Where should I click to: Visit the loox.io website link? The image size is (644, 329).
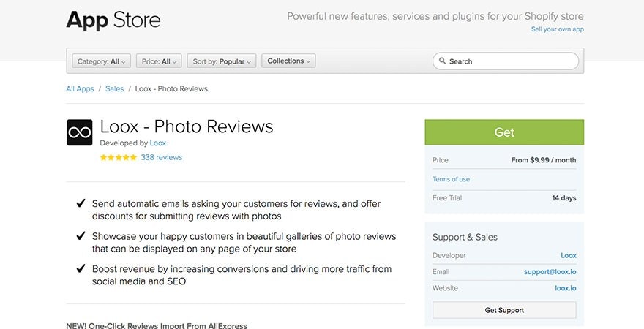(x=565, y=288)
